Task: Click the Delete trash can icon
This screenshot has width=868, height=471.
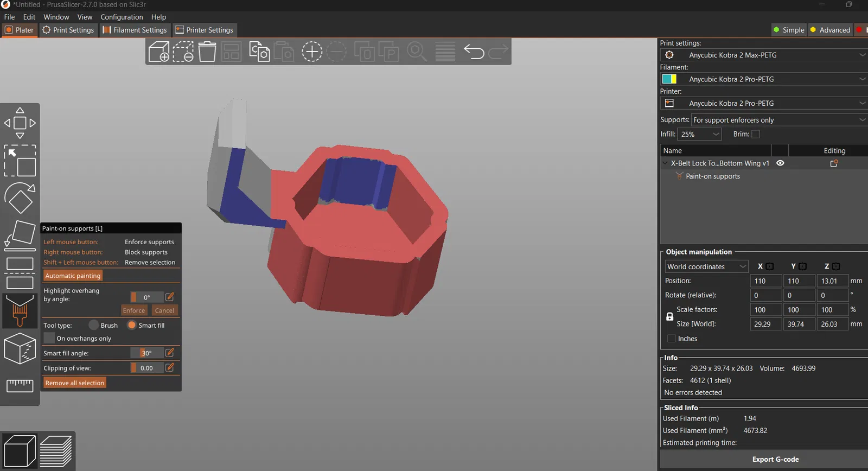Action: (207, 52)
